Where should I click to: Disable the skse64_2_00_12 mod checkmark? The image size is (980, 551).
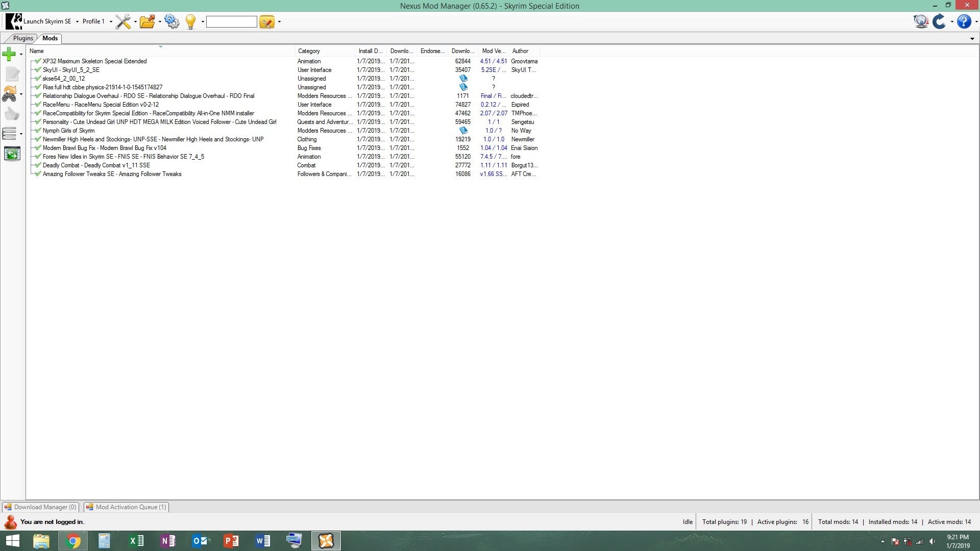pyautogui.click(x=38, y=79)
